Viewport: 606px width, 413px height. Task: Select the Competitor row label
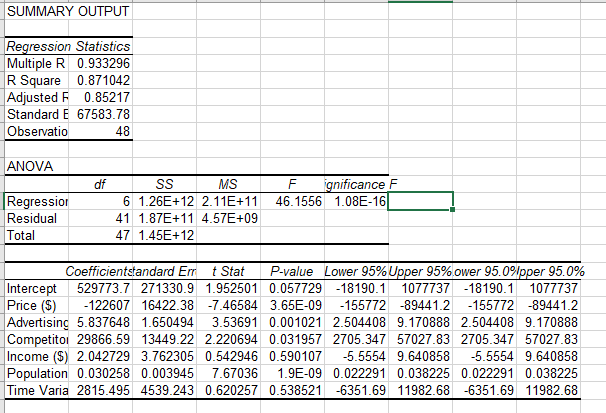pos(37,339)
